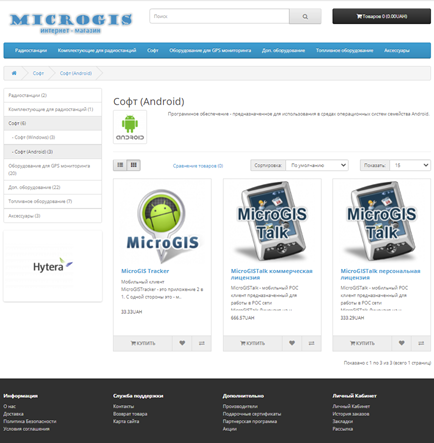Open Закладки footer link
The height and width of the screenshot is (443, 434).
click(x=342, y=421)
